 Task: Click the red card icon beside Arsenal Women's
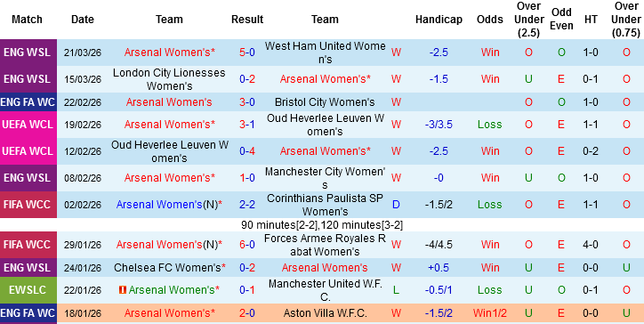click(x=122, y=290)
